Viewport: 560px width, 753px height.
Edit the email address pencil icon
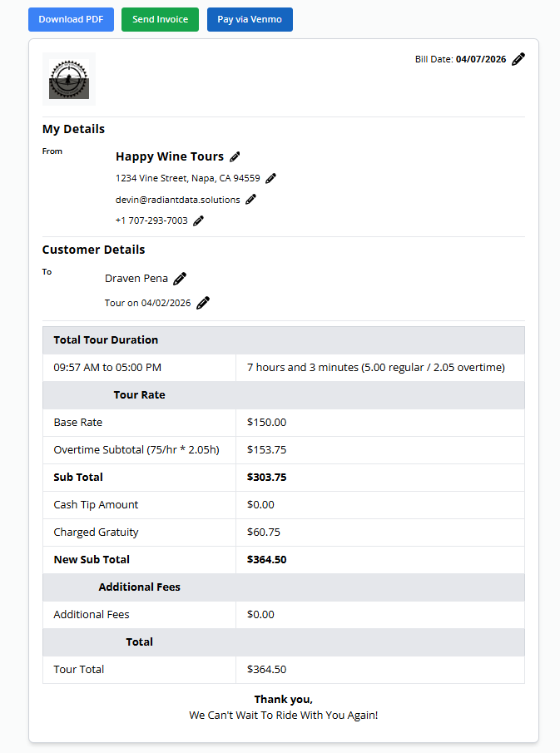[x=250, y=200]
